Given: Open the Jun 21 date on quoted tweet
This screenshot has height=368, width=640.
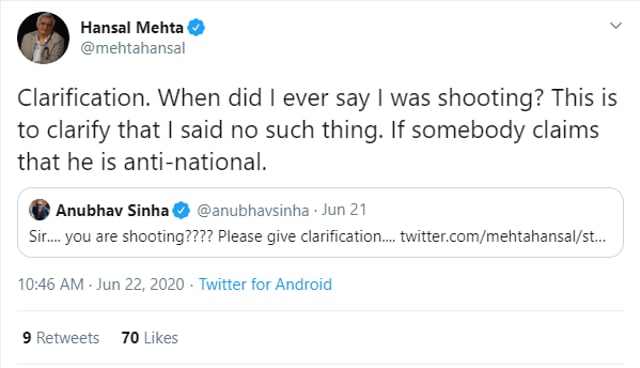Looking at the screenshot, I should [344, 210].
